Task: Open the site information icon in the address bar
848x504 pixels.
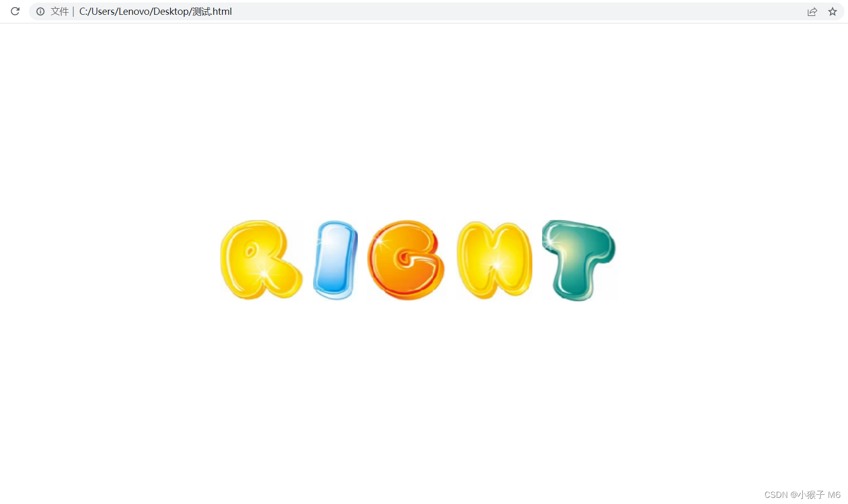Action: click(x=40, y=11)
